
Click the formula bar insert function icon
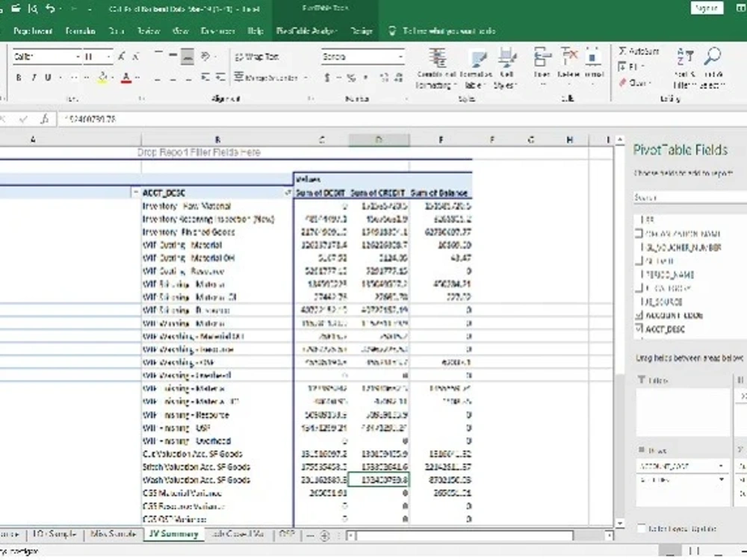pyautogui.click(x=44, y=119)
